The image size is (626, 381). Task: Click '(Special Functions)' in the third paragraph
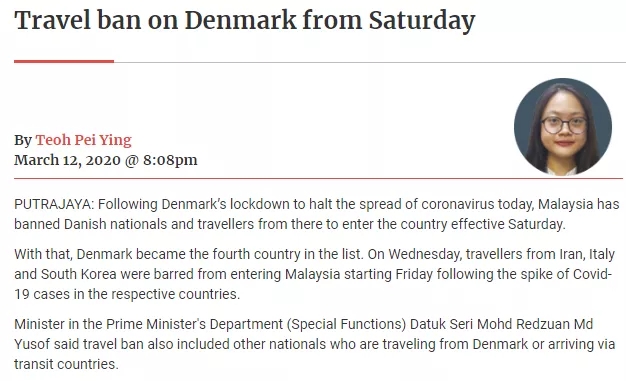pos(346,324)
